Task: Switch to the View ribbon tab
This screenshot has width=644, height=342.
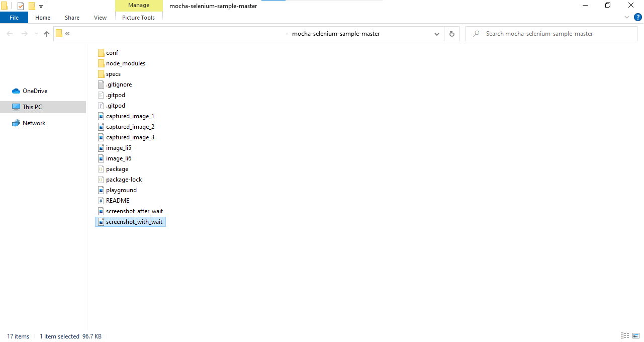Action: pyautogui.click(x=100, y=17)
